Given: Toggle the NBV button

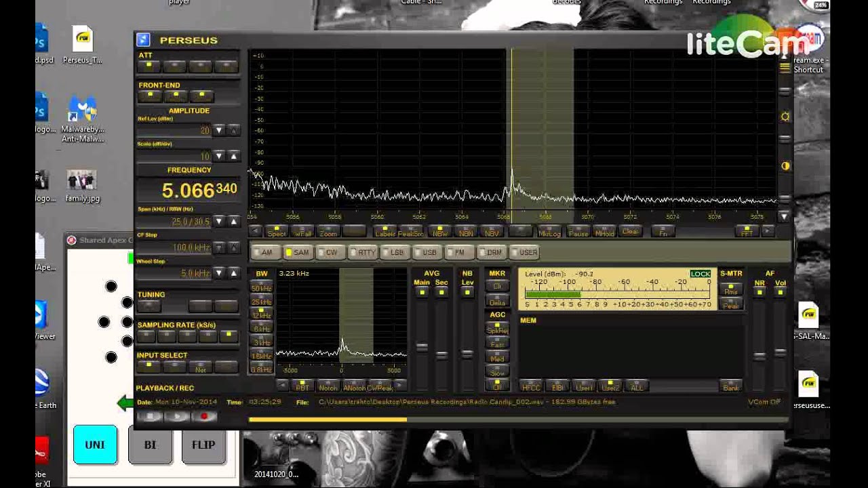Looking at the screenshot, I should click(x=492, y=232).
